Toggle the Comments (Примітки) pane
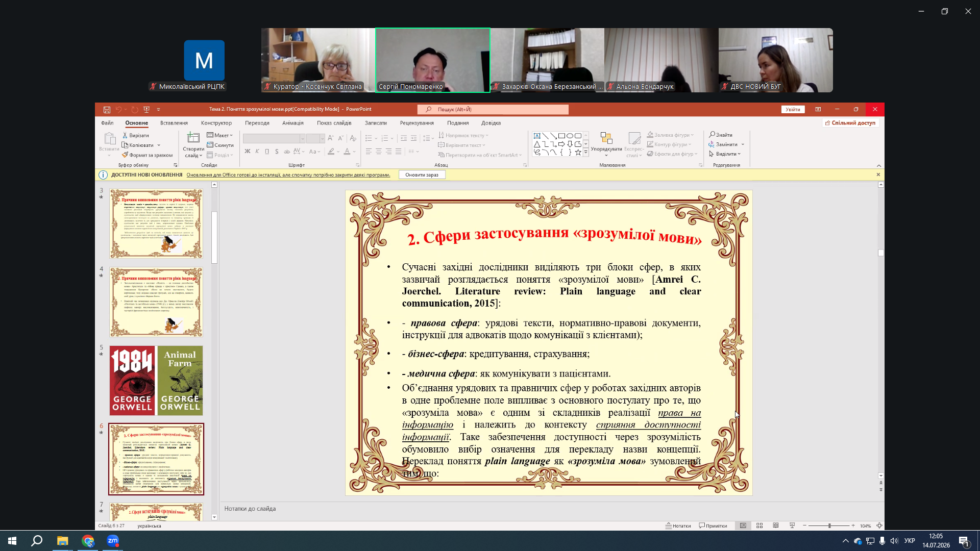Image resolution: width=980 pixels, height=551 pixels. (x=713, y=525)
